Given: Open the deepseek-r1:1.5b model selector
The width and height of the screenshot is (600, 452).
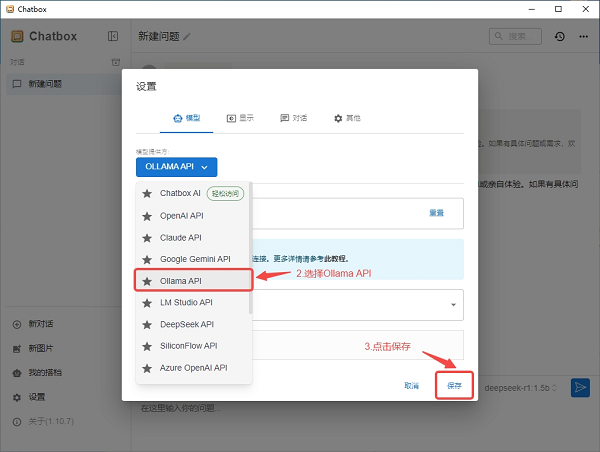Looking at the screenshot, I should click(x=520, y=388).
